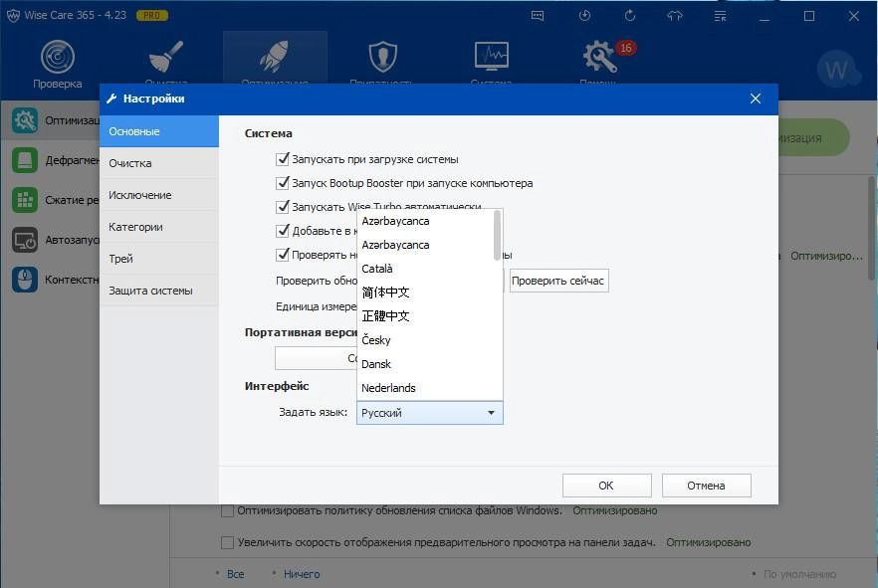Click the skin t-shirt icon in title bar
The width and height of the screenshot is (878, 588).
pyautogui.click(x=675, y=16)
